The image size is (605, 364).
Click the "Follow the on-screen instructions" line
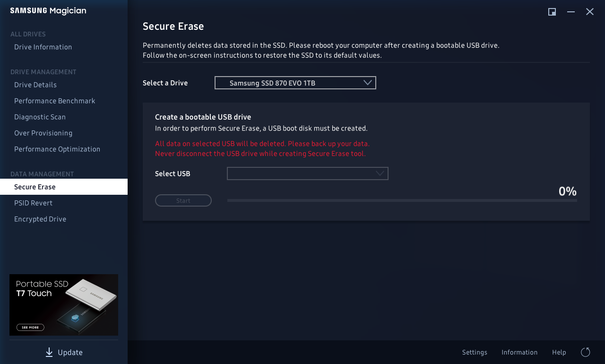262,55
